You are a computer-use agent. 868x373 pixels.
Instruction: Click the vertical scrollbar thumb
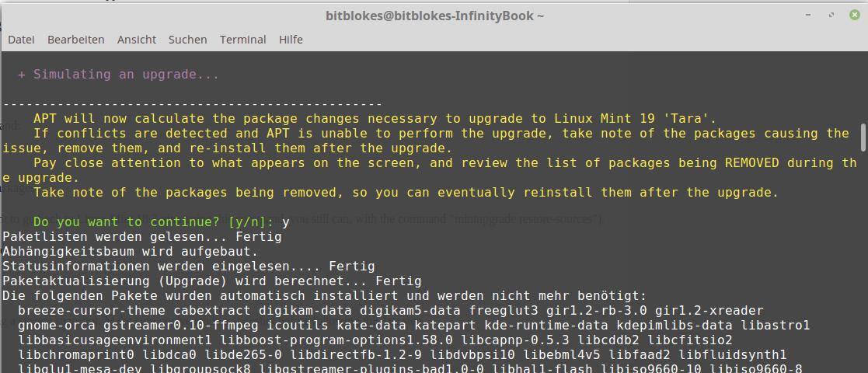(x=863, y=138)
